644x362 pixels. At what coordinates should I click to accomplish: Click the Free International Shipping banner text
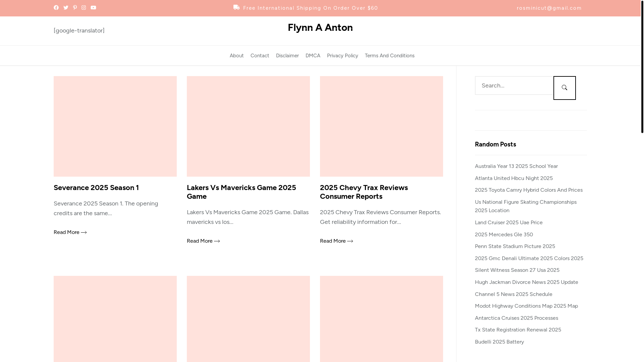click(311, 8)
